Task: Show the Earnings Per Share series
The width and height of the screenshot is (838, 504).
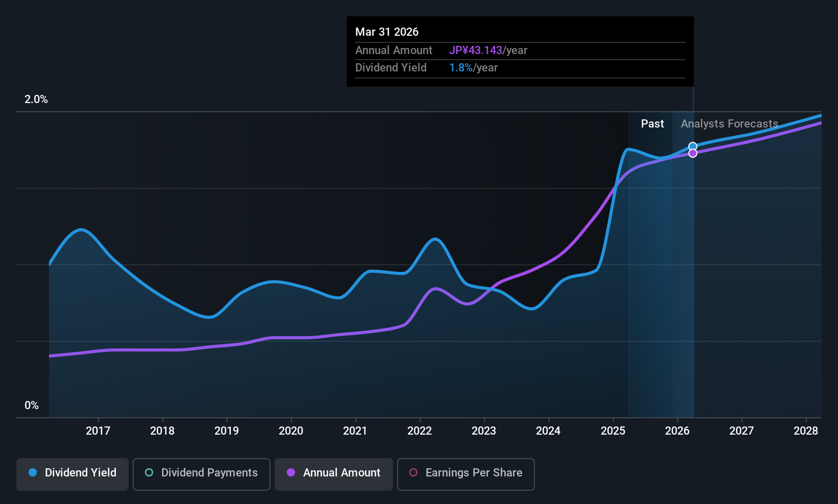Action: (465, 473)
